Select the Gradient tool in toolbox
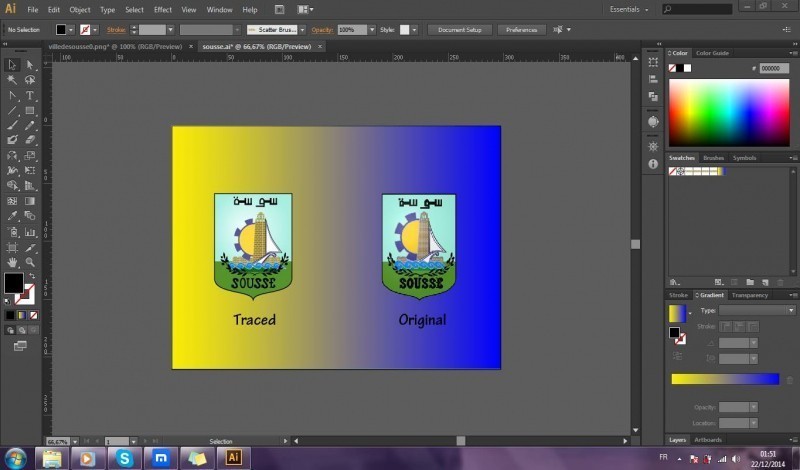 (x=30, y=201)
